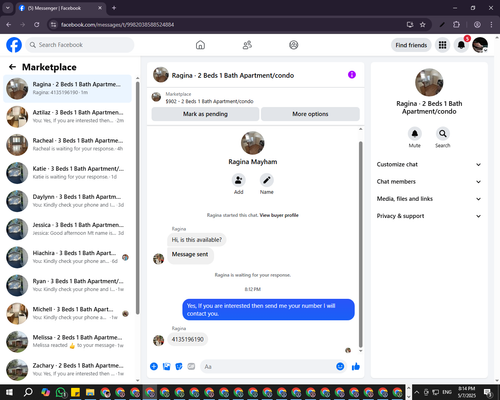Open Zachary 2 Beds conversation
The width and height of the screenshot is (500, 400).
pos(67,370)
